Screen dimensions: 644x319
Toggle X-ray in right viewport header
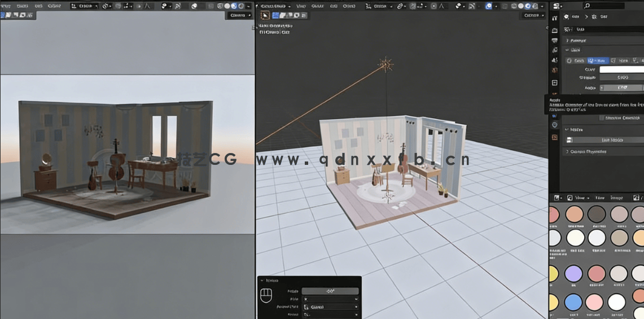[506, 6]
